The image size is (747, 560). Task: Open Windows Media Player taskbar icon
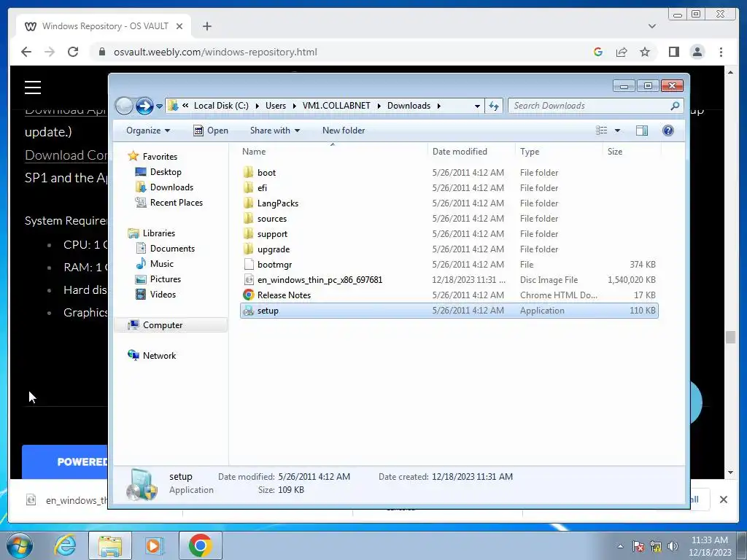point(154,545)
